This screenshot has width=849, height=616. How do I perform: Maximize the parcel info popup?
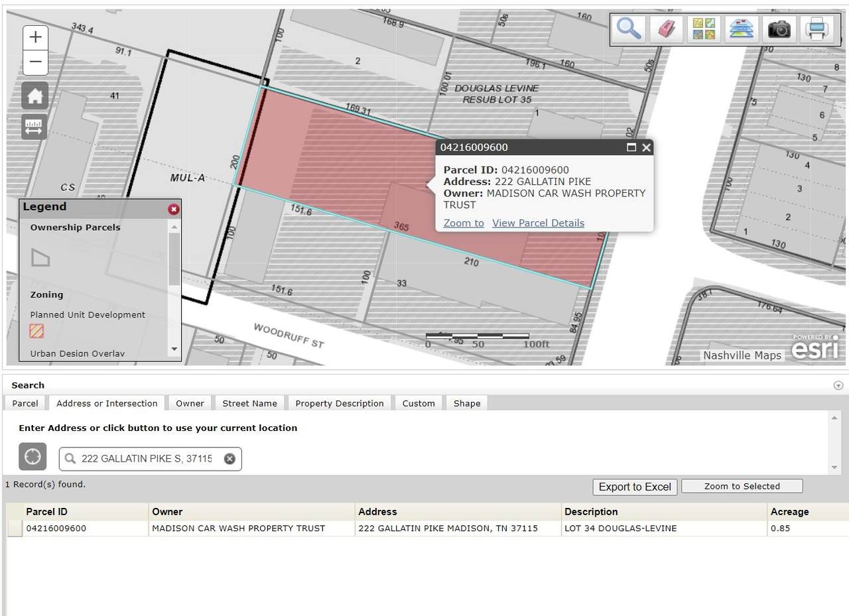point(631,147)
